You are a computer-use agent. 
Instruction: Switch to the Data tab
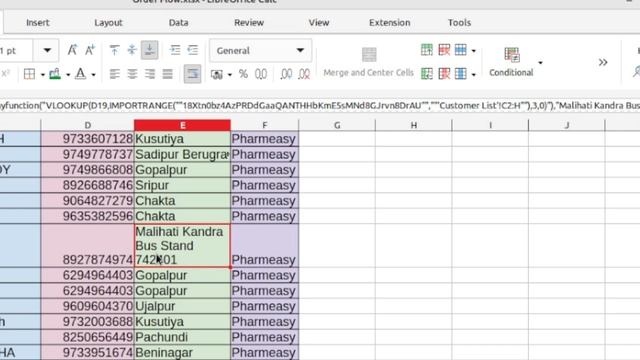point(178,23)
